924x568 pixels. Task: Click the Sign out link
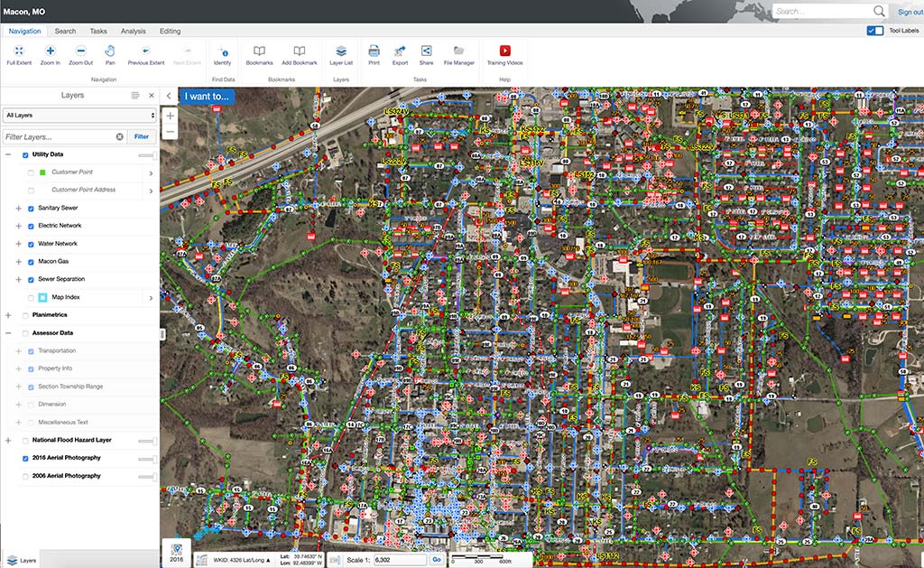pyautogui.click(x=910, y=12)
